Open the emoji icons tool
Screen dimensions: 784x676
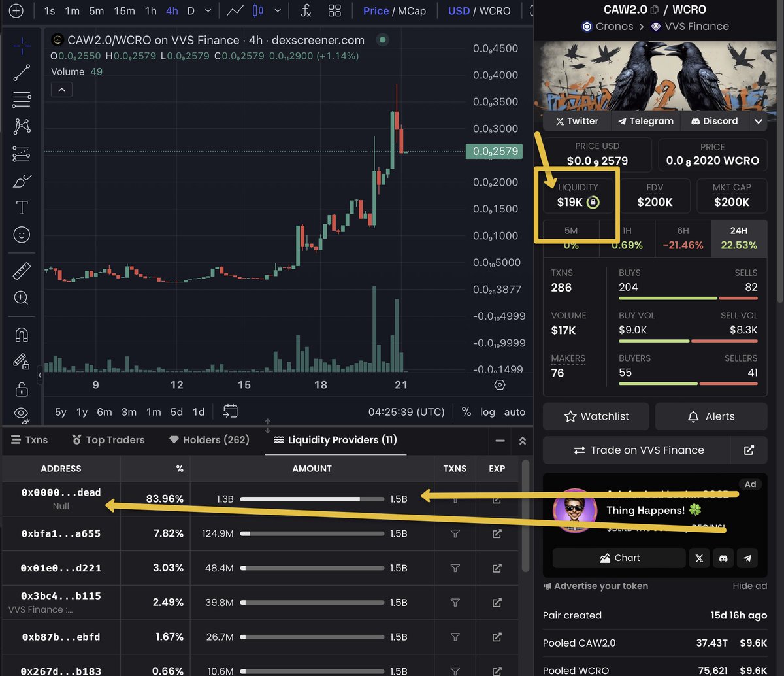tap(22, 235)
